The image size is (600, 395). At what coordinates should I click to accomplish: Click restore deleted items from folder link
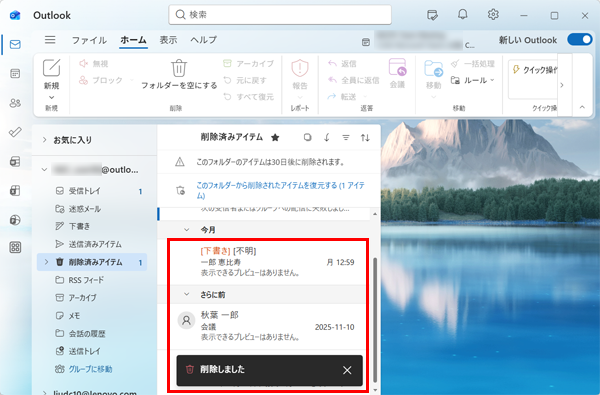click(280, 190)
